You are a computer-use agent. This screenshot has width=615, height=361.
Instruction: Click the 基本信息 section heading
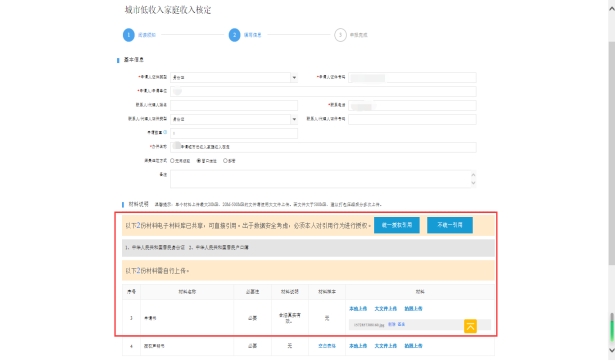pyautogui.click(x=134, y=60)
